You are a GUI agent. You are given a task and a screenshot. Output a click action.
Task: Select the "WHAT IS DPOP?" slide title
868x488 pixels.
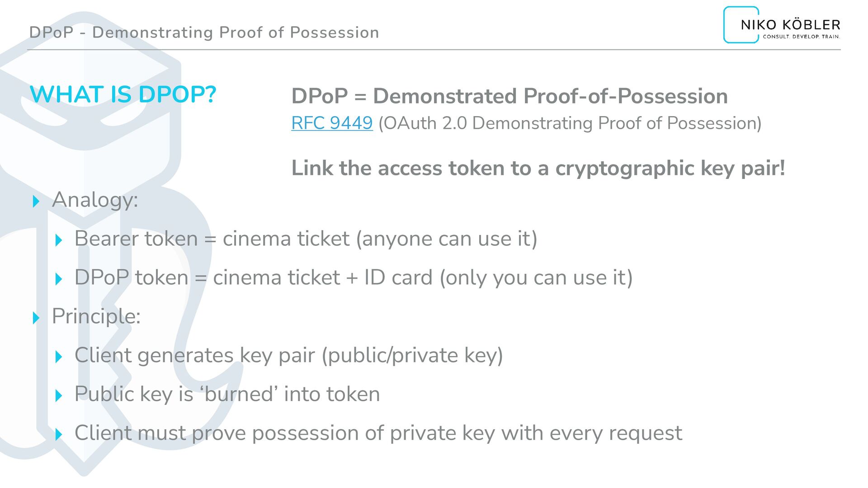point(123,94)
